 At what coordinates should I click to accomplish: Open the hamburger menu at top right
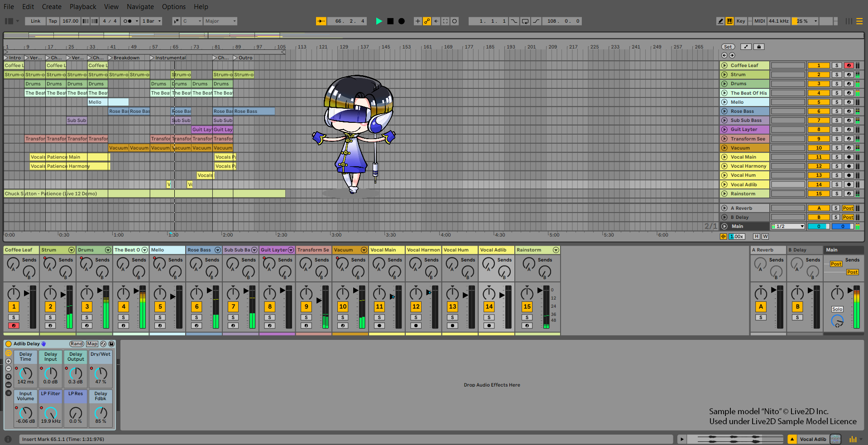click(859, 21)
